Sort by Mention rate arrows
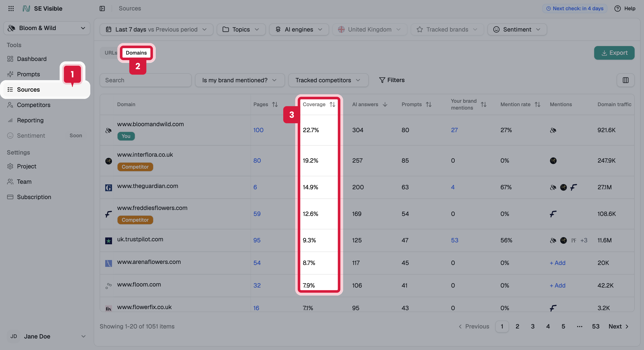644x350 pixels. (538, 104)
